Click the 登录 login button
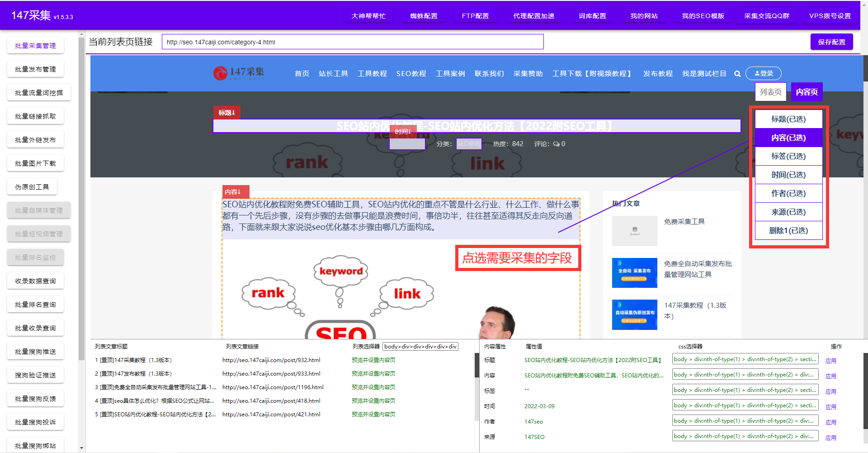 click(x=763, y=73)
